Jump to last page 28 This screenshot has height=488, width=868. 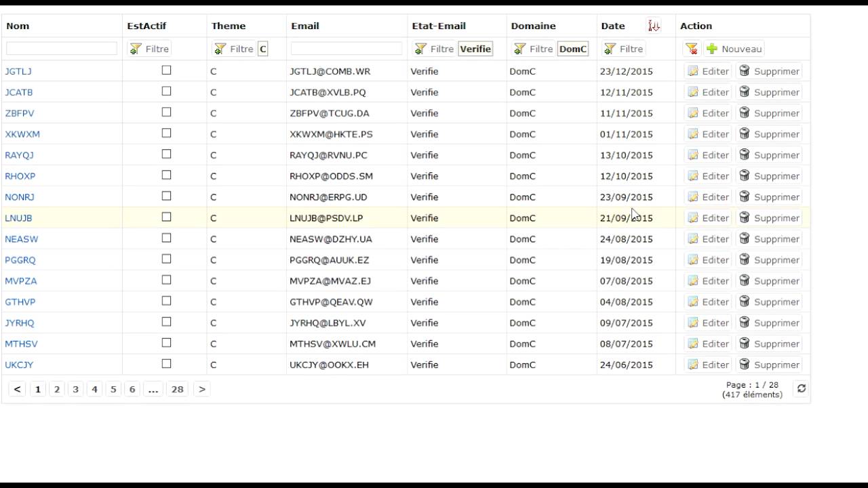(x=178, y=389)
